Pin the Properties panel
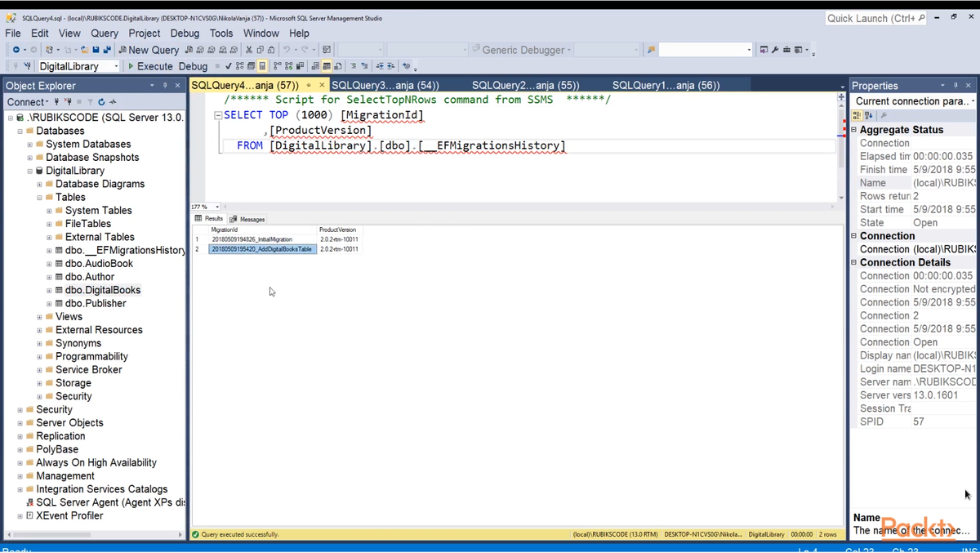 955,85
